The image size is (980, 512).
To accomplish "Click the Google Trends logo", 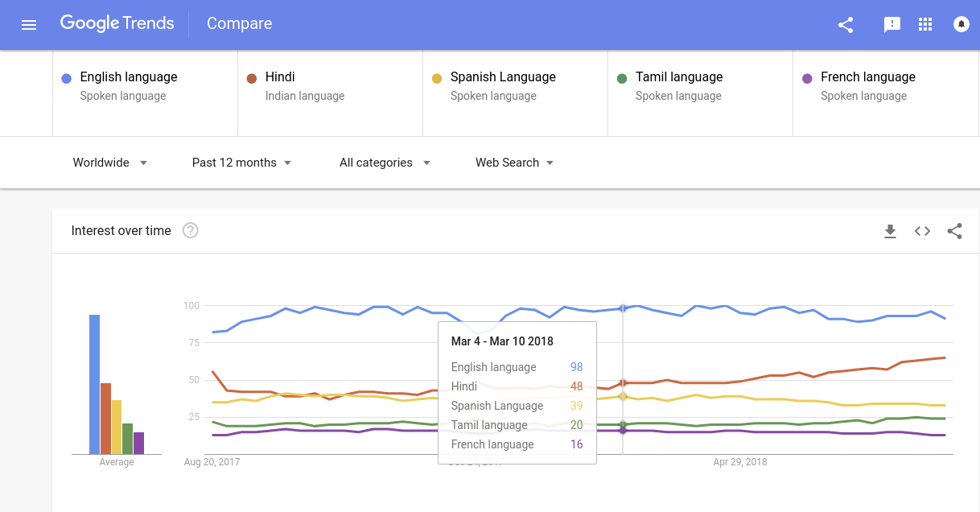I will click(x=117, y=23).
